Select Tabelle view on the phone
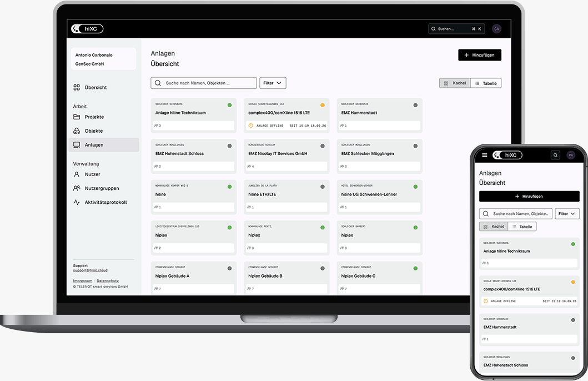588x381 pixels. coord(522,227)
